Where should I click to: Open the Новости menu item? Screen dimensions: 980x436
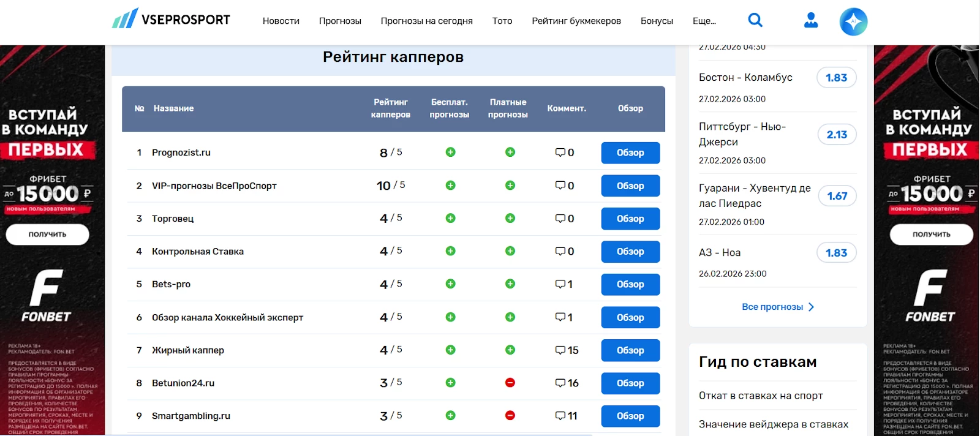click(281, 21)
